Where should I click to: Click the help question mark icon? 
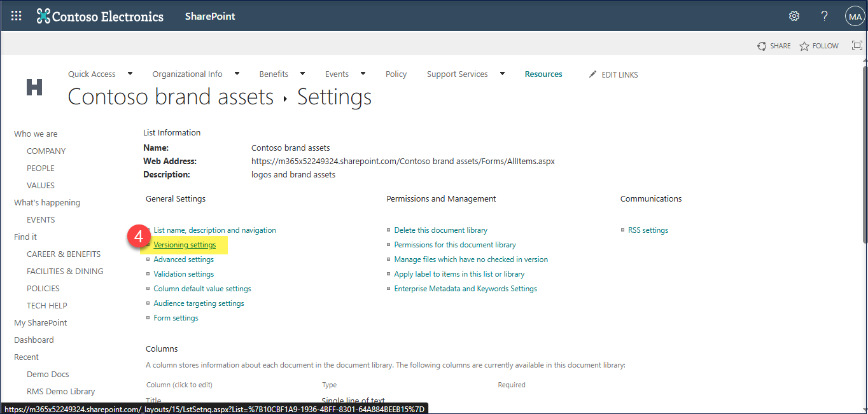coord(824,16)
